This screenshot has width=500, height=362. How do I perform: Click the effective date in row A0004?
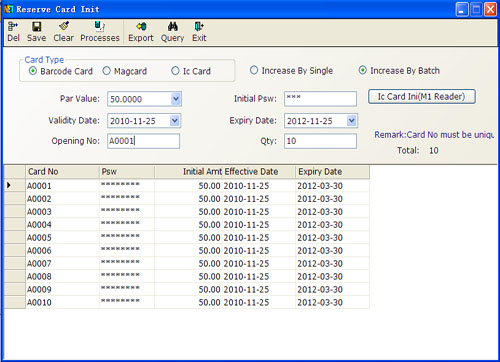[259, 225]
